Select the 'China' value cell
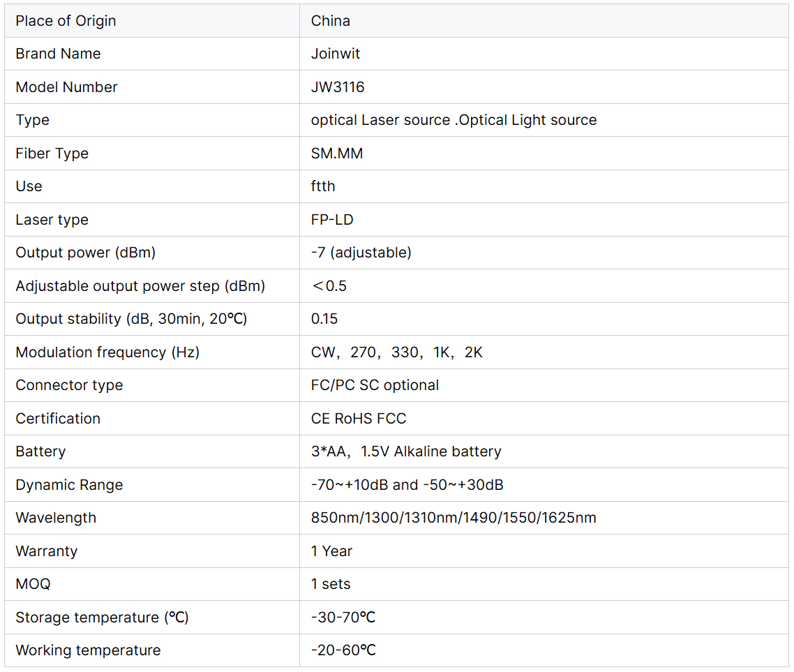 (x=331, y=21)
